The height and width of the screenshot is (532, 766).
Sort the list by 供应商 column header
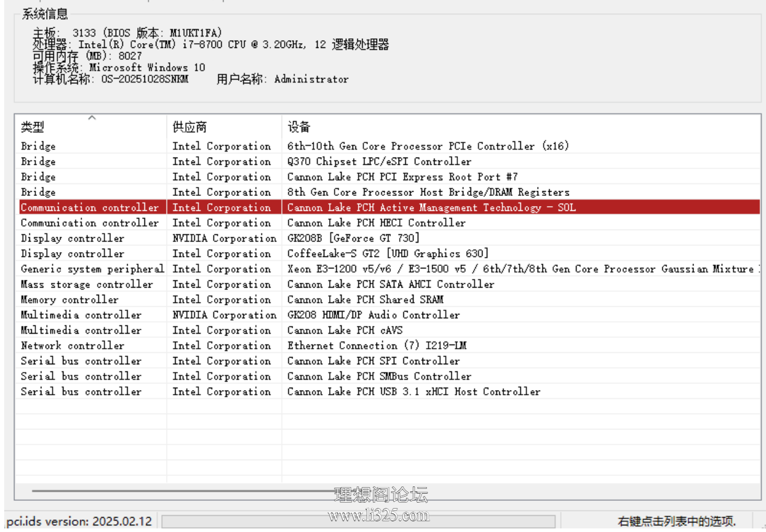pyautogui.click(x=189, y=127)
